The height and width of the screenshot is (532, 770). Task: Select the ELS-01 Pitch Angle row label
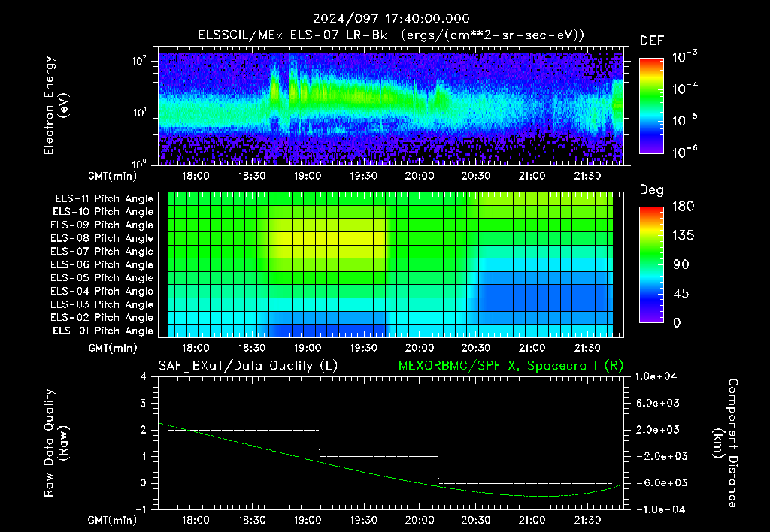click(x=103, y=331)
